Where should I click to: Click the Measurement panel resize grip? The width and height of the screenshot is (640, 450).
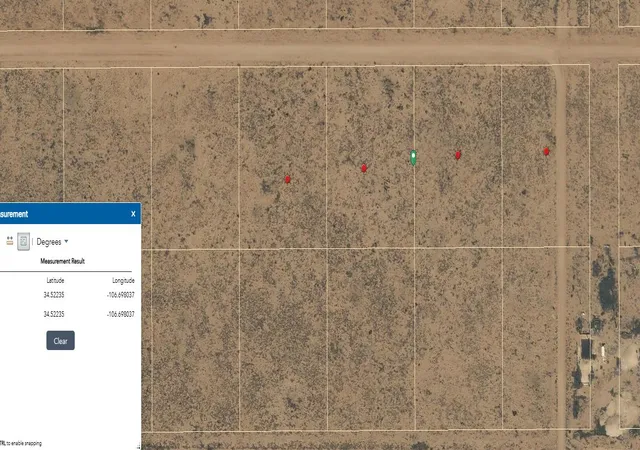point(138,447)
